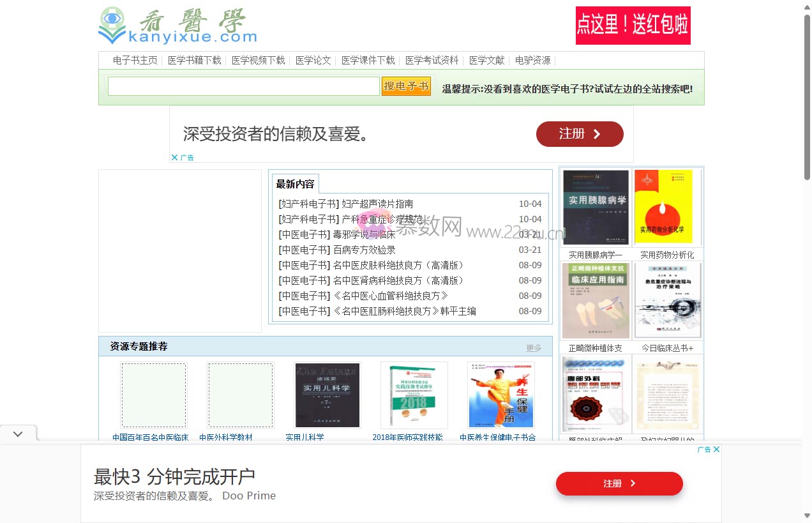Open 实用儿科学 book cover image
The height and width of the screenshot is (523, 812).
tap(327, 395)
